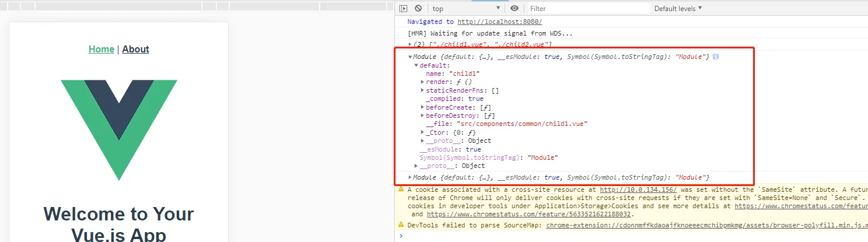Viewport: 868px width, 242px height.
Task: Click the warning icon on the SourceMap message
Action: click(x=401, y=225)
